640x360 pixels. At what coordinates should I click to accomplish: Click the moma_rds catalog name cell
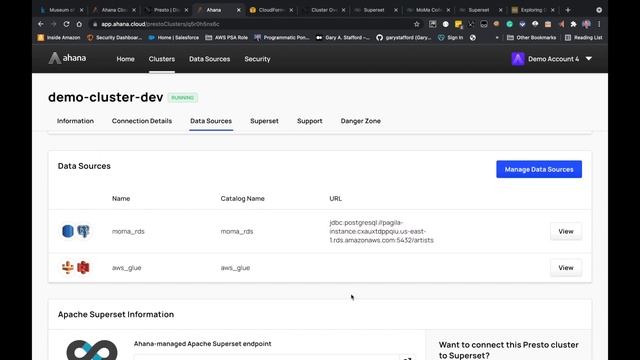[x=237, y=231]
